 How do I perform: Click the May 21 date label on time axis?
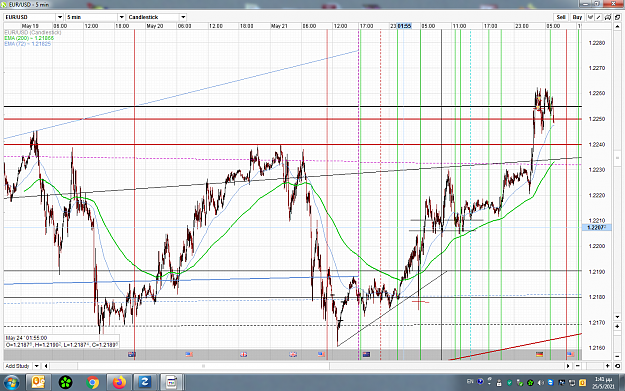279,26
